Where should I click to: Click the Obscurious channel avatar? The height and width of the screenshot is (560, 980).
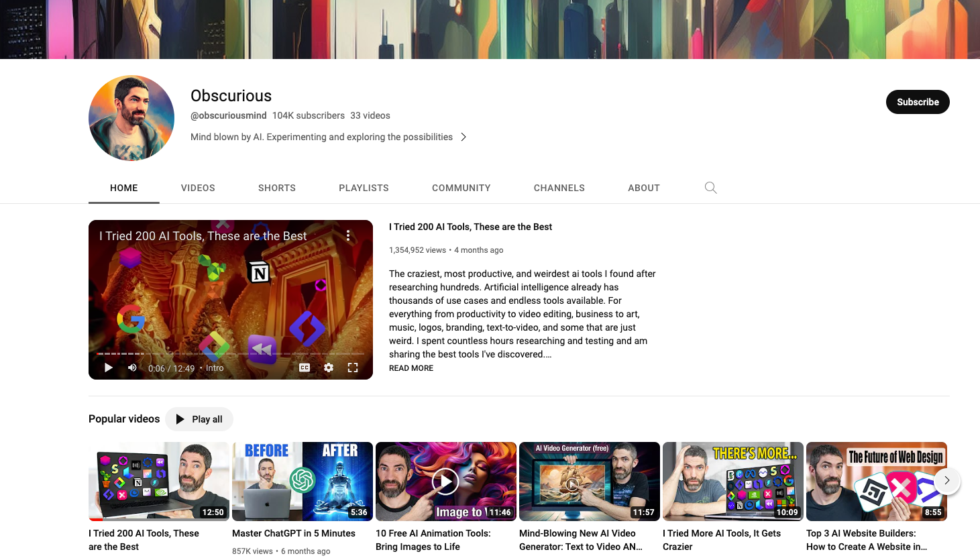coord(131,117)
